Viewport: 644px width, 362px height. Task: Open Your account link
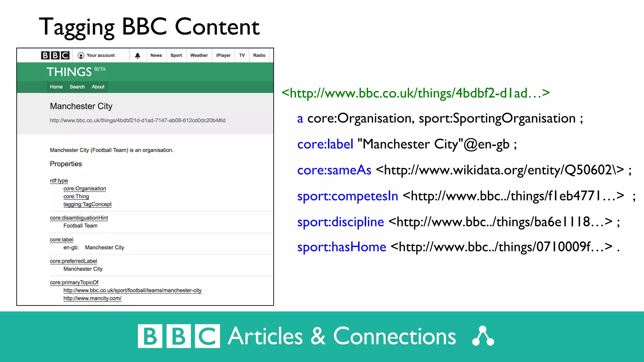coord(101,55)
